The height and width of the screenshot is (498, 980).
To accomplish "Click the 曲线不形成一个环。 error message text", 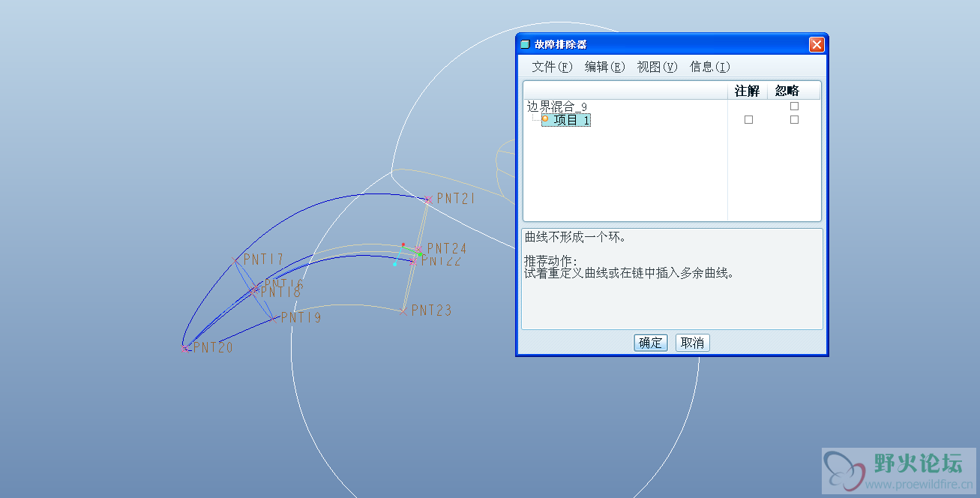I will pos(575,238).
